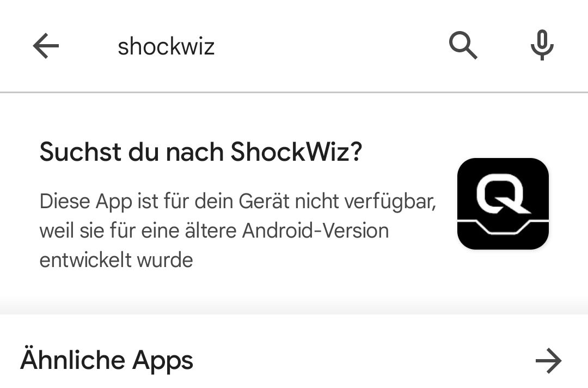
Task: Open the ShockWiz app icon
Action: pyautogui.click(x=503, y=204)
